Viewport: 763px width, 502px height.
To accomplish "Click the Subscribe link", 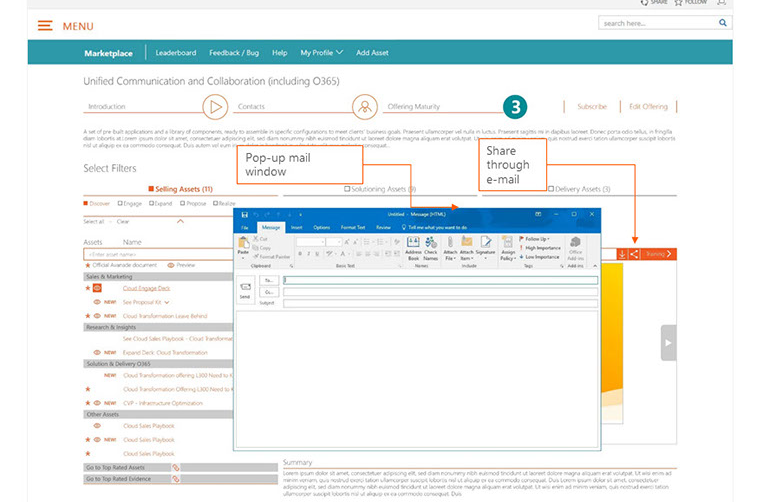I will coord(591,106).
